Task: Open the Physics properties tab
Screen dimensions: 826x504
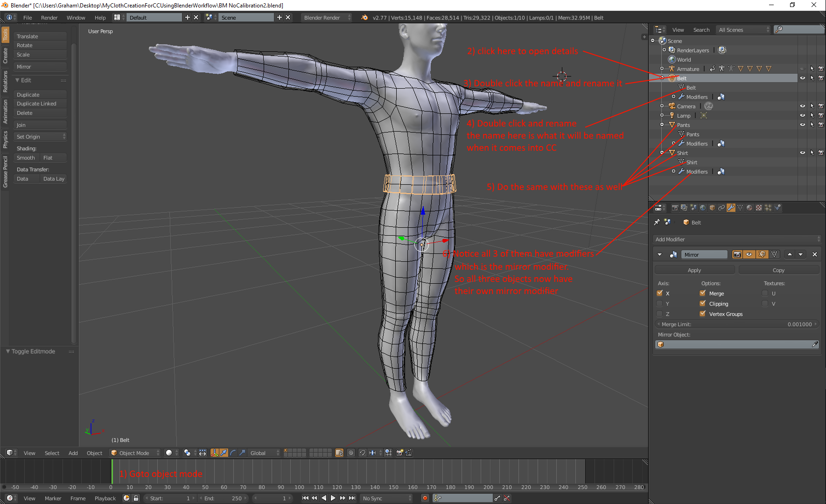Action: pos(777,208)
